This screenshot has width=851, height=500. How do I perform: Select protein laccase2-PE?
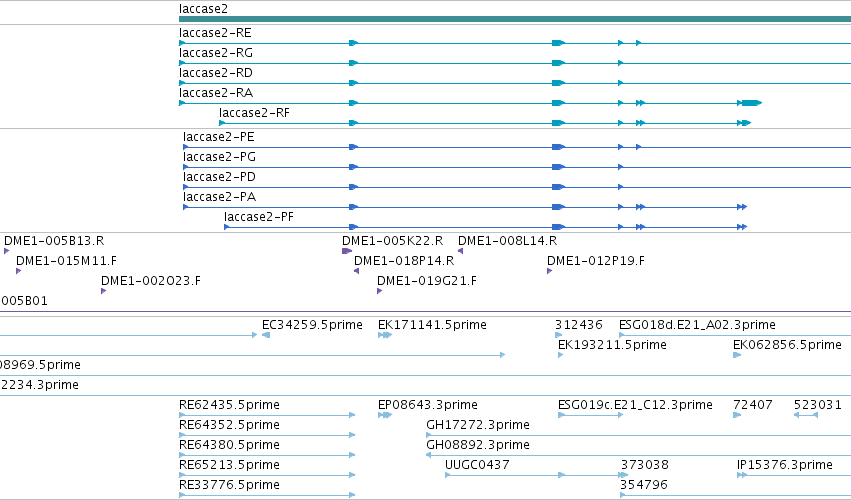[219, 137]
